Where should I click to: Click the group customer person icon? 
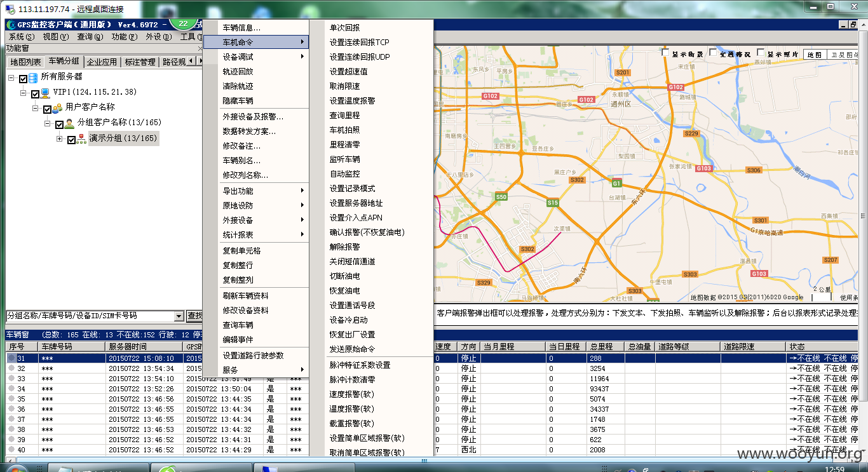(x=69, y=123)
